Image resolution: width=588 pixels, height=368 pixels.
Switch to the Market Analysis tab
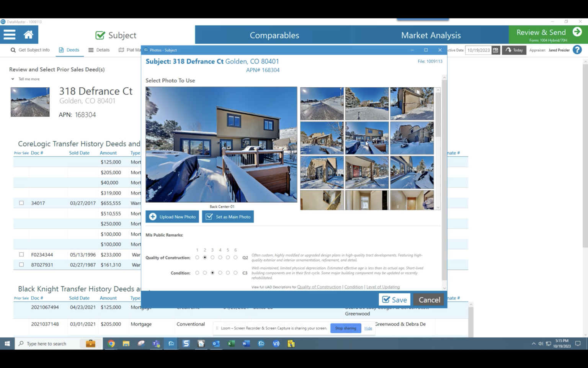tap(431, 35)
